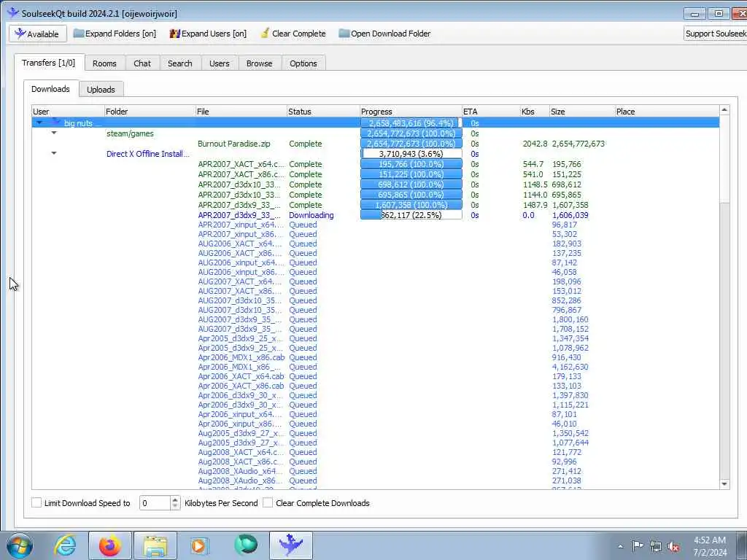Switch to the Chat tab

[x=142, y=63]
